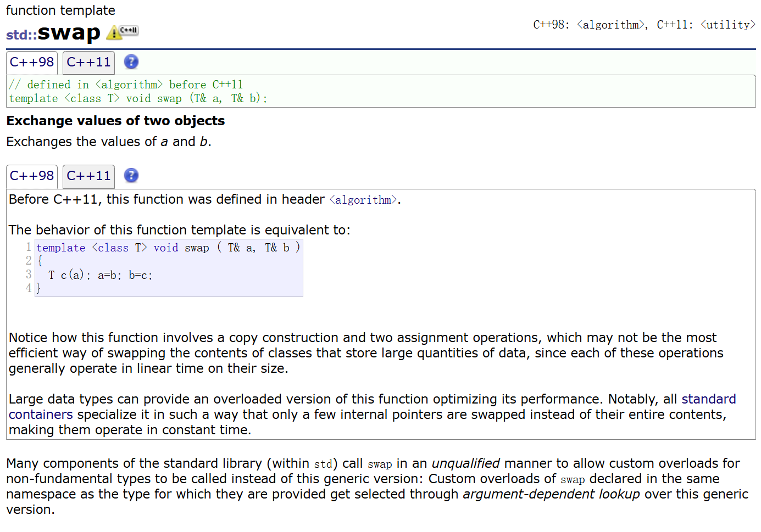
Task: Click the prototype line 'template <class T> void swap'
Action: (x=138, y=98)
